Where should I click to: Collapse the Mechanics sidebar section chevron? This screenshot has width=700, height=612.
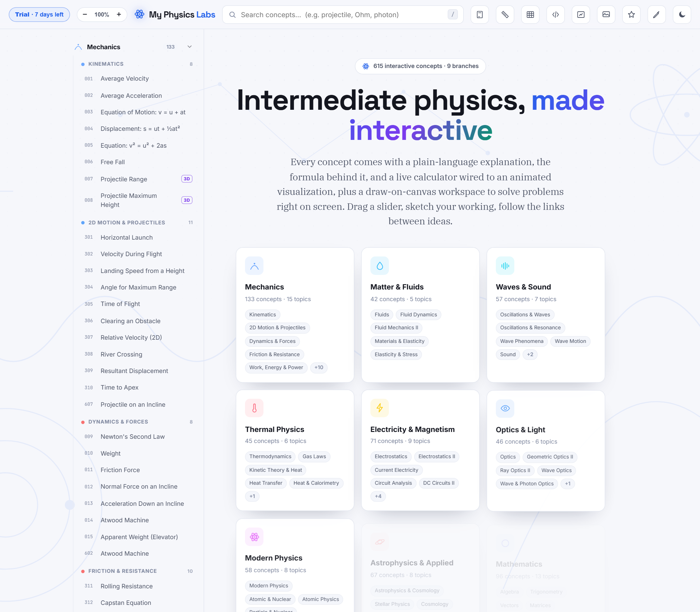(190, 47)
